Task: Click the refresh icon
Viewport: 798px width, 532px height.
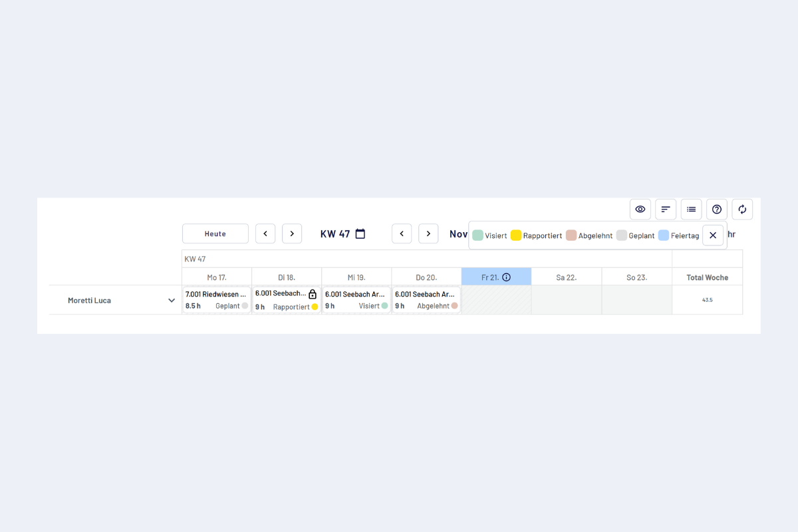Action: (742, 209)
